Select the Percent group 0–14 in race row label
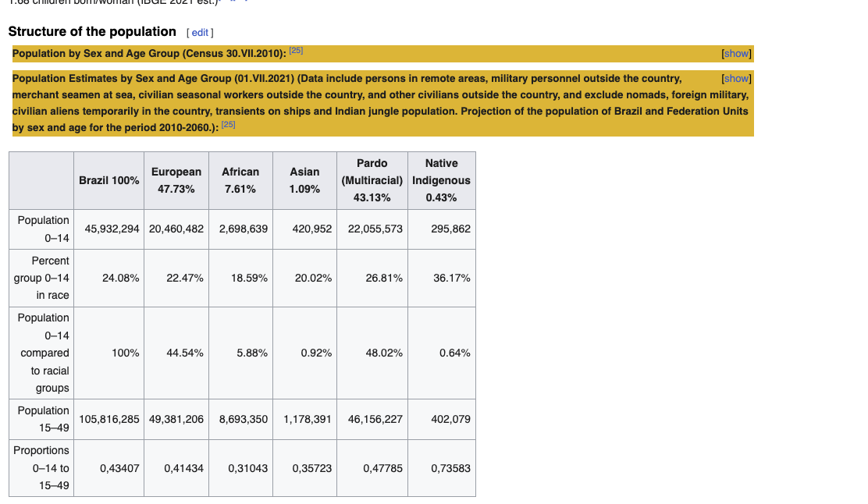This screenshot has height=504, width=868. coord(41,279)
